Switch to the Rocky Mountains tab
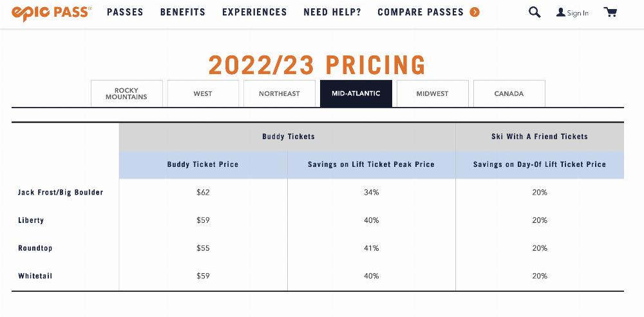Image resolution: width=644 pixels, height=317 pixels. pos(126,93)
